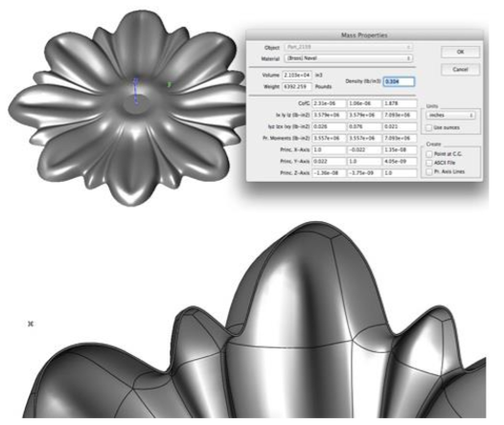
Task: Select the Weight value field
Action: pos(297,87)
